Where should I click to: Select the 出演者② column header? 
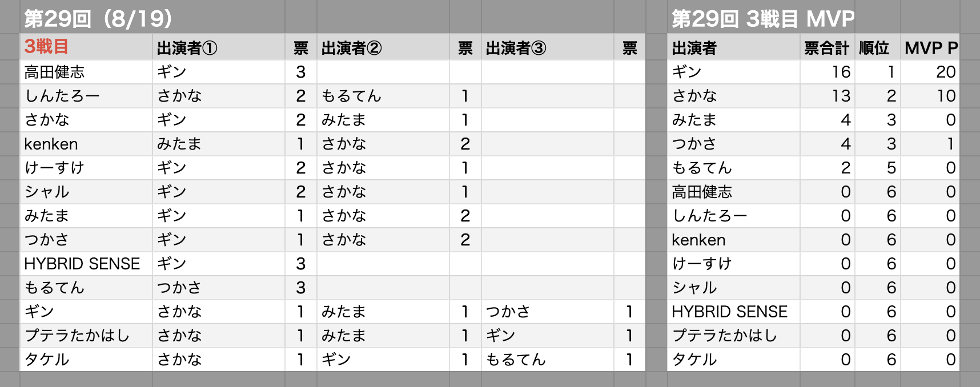click(383, 48)
